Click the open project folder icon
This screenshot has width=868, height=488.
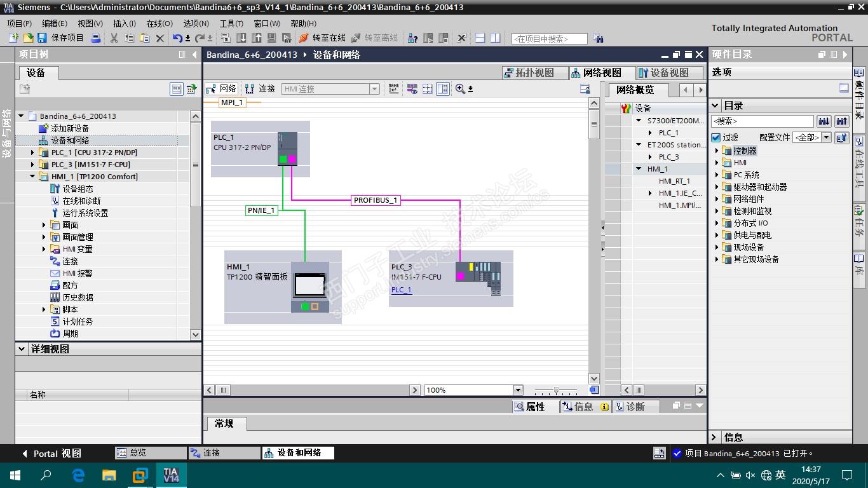pyautogui.click(x=28, y=38)
